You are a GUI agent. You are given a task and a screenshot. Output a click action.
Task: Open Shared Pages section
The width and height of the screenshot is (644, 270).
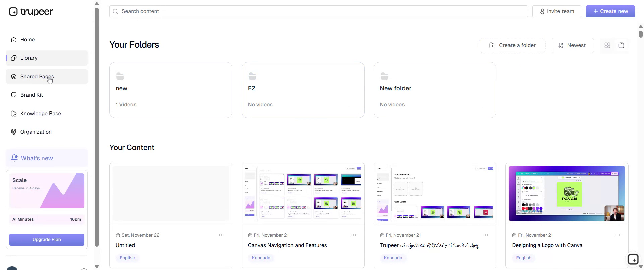47,77
